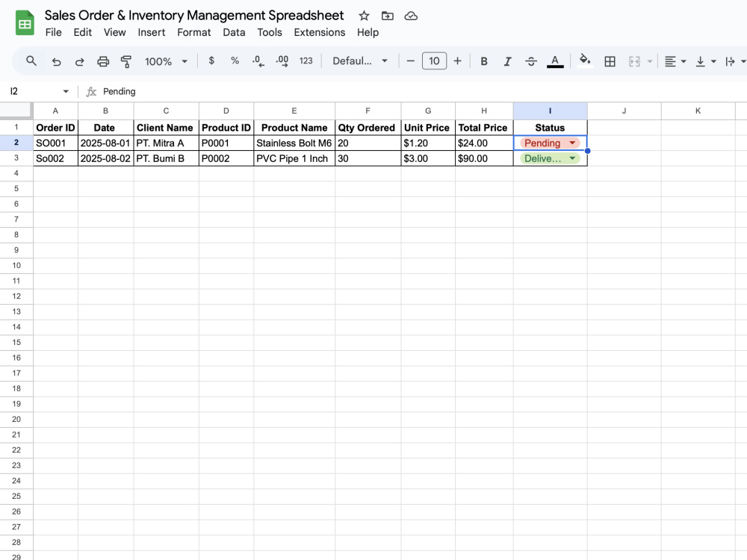
Task: Increase the font size
Action: click(457, 61)
